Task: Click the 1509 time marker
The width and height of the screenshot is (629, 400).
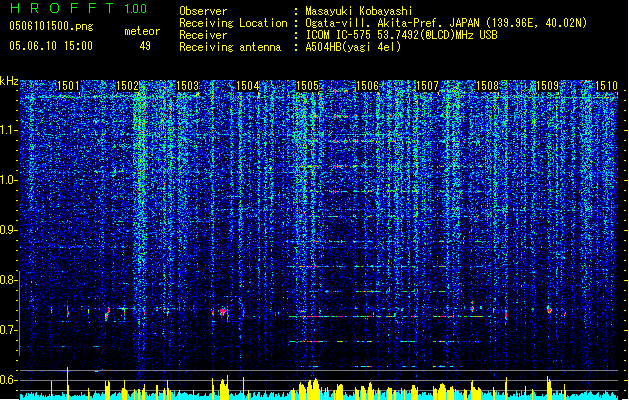Action: coord(548,86)
